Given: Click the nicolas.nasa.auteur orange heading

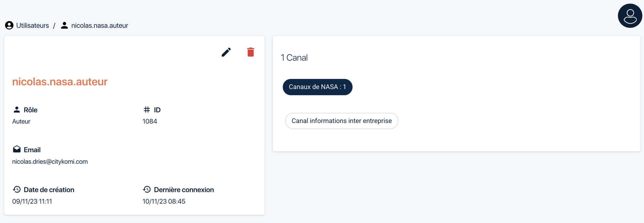Looking at the screenshot, I should click(x=60, y=82).
